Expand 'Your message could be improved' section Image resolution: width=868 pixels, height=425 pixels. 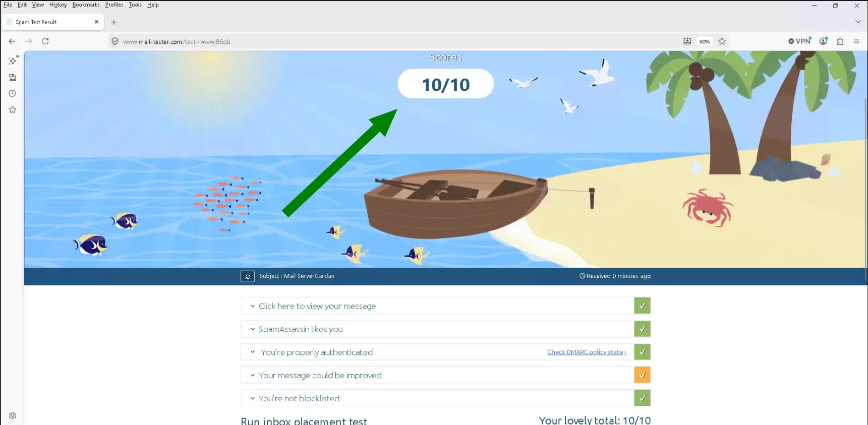(x=437, y=375)
